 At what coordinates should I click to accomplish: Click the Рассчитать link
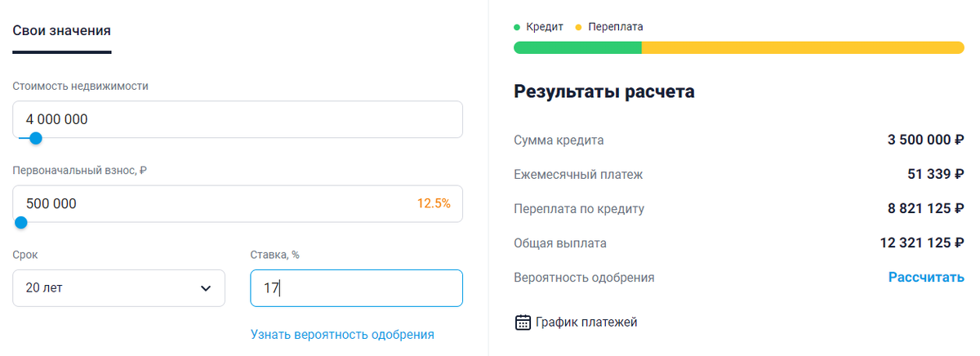click(x=926, y=278)
